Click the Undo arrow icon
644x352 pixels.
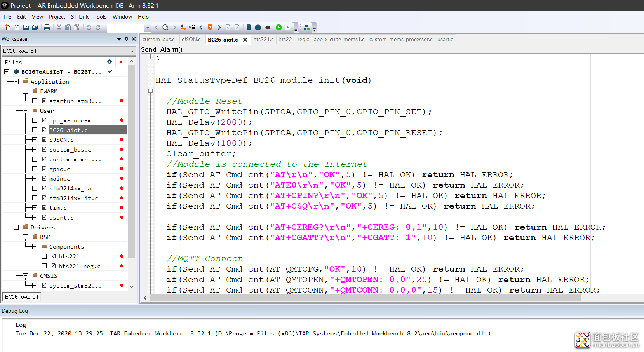[x=89, y=28]
